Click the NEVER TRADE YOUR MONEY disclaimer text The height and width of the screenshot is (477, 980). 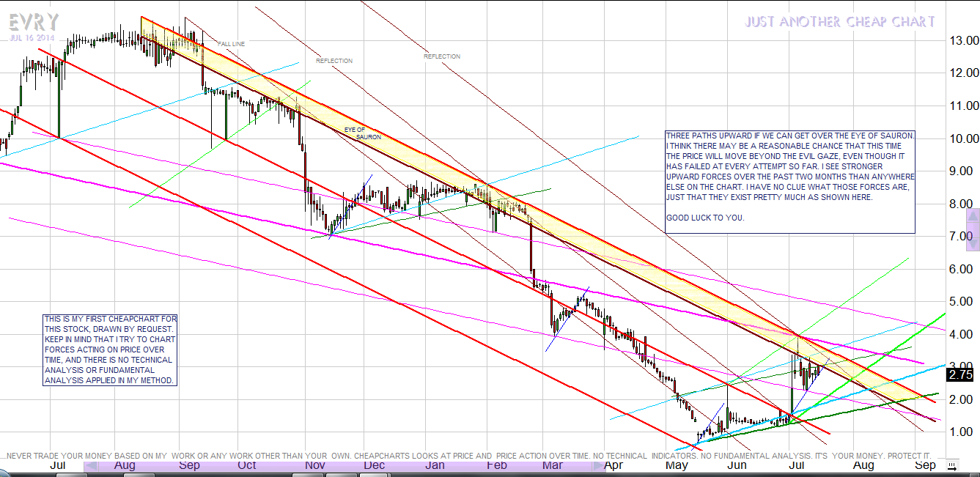point(469,455)
